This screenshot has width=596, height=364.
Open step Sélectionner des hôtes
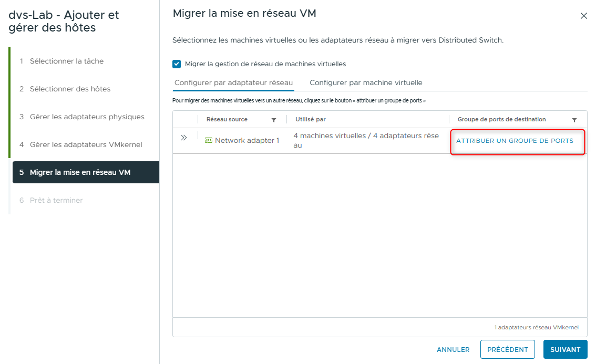pyautogui.click(x=70, y=89)
